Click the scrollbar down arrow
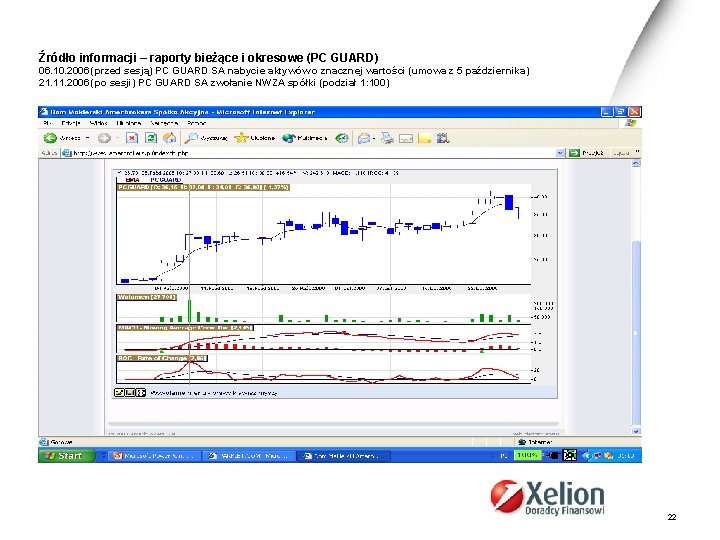The height and width of the screenshot is (540, 720). 636,431
